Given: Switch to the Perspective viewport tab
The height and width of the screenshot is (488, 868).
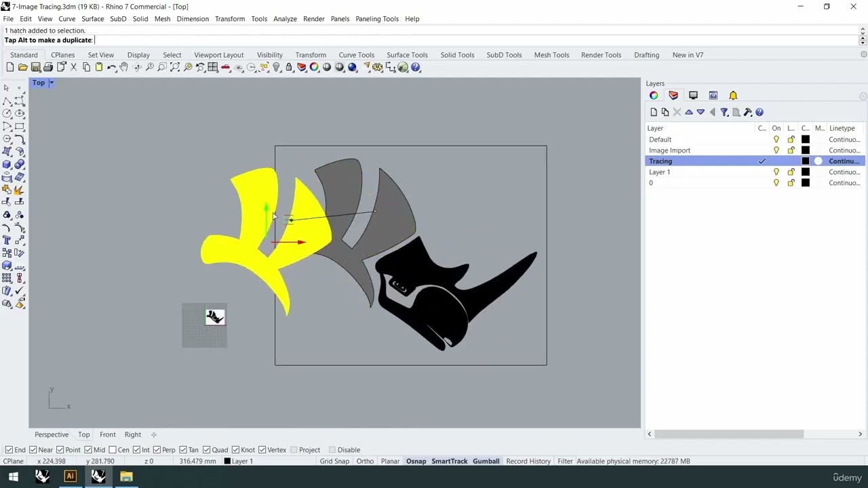Looking at the screenshot, I should click(52, 435).
